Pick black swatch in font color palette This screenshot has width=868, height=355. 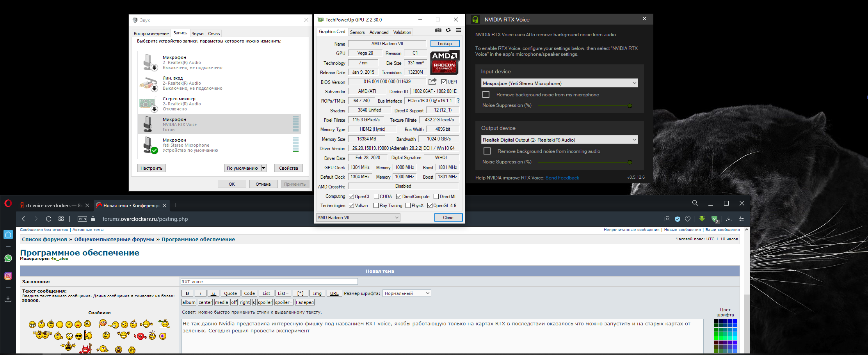pos(716,321)
